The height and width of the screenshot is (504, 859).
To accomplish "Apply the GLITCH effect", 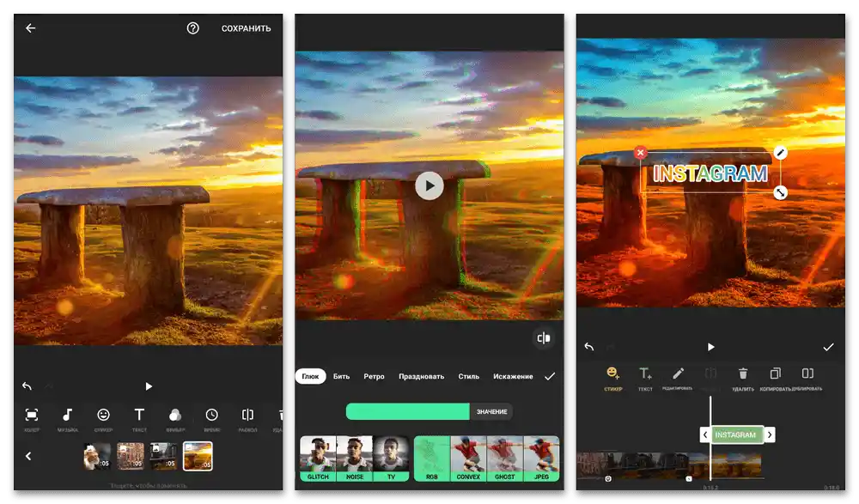I will pyautogui.click(x=318, y=458).
